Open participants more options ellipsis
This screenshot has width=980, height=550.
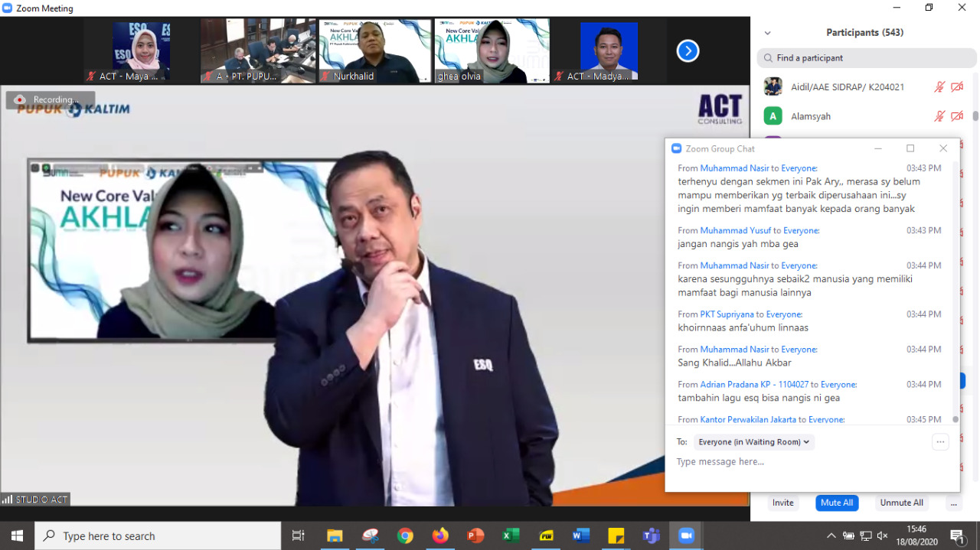point(952,503)
